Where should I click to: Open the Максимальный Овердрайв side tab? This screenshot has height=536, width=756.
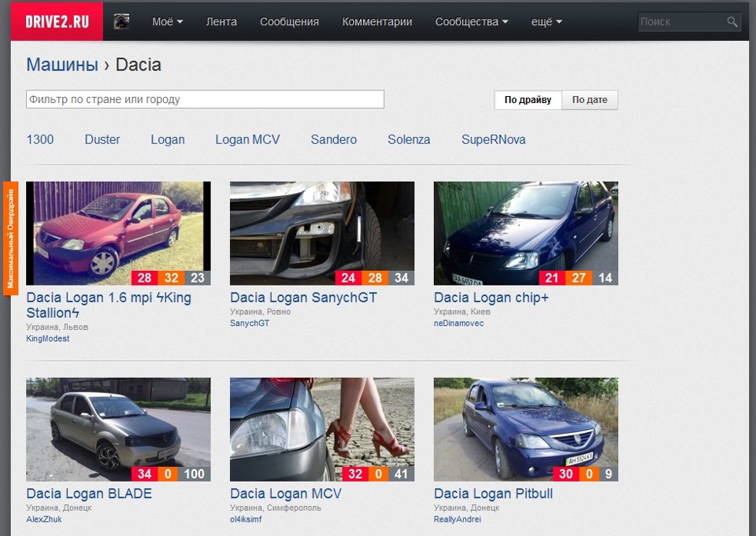tap(10, 238)
